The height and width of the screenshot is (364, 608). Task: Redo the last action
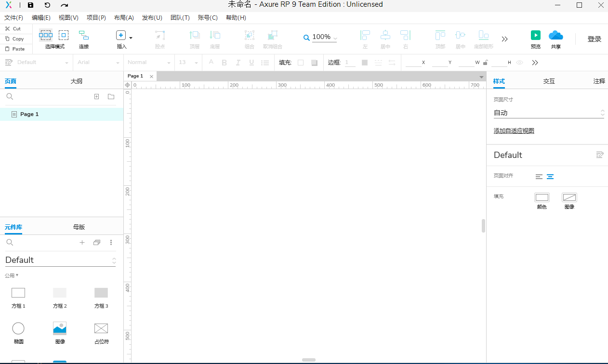[65, 5]
